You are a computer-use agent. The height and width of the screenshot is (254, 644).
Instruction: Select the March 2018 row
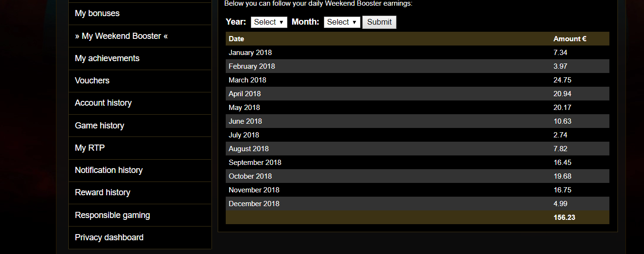[417, 80]
